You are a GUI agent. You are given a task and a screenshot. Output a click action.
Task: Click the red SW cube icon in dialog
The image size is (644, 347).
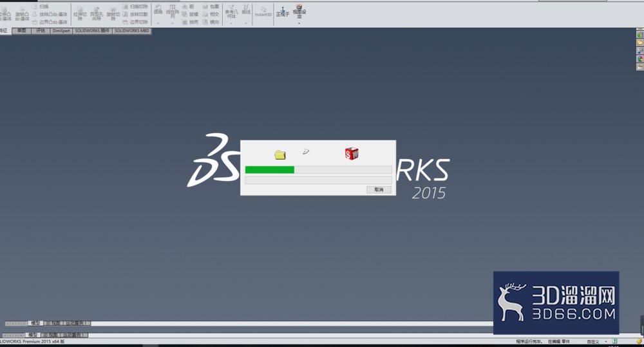tap(352, 154)
